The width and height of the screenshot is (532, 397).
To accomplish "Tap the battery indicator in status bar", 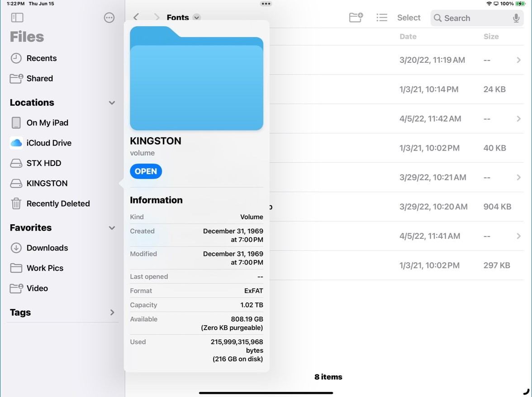I will point(520,4).
